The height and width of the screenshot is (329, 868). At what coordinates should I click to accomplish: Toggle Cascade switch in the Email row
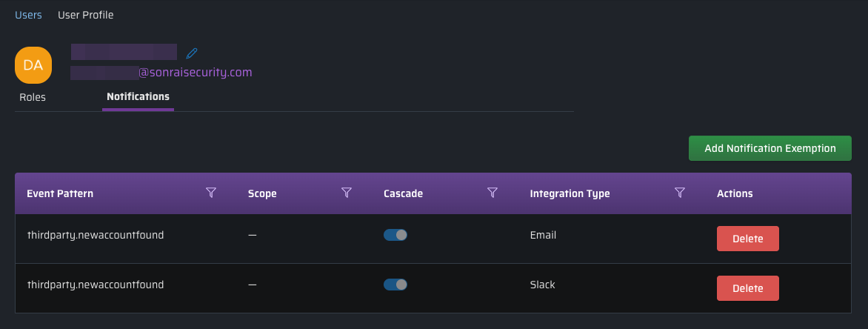point(395,235)
